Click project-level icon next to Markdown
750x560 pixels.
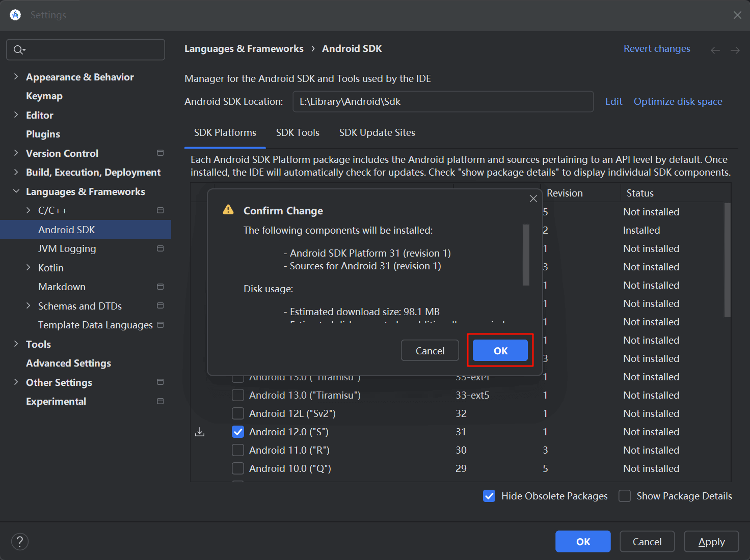pyautogui.click(x=160, y=287)
